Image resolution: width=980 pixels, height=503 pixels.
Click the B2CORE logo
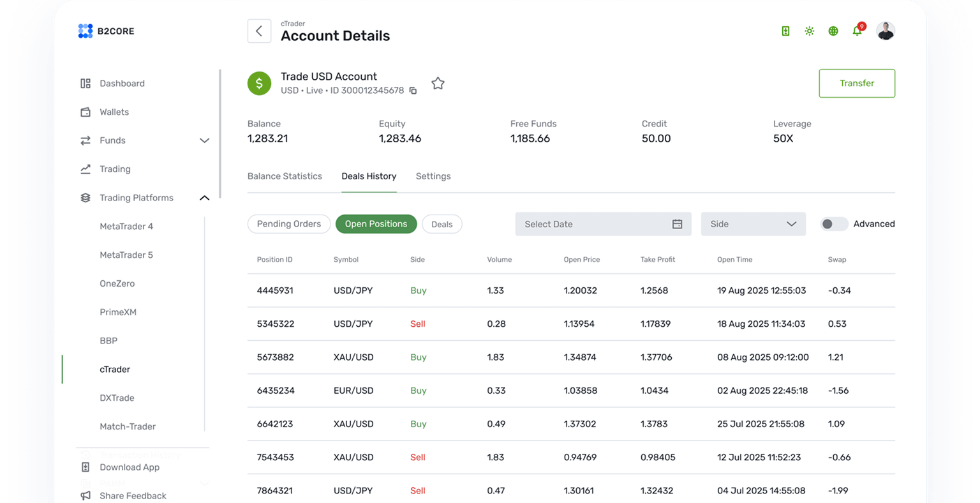pyautogui.click(x=106, y=31)
